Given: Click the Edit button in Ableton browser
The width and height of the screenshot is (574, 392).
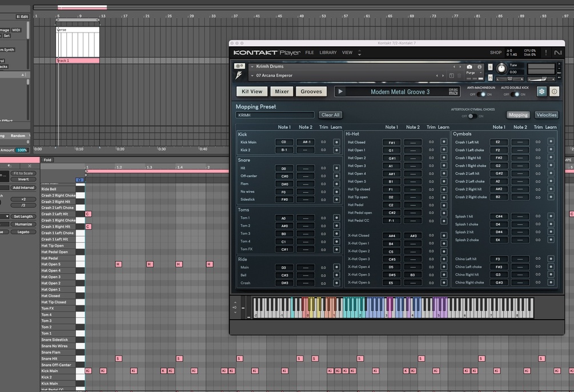Looking at the screenshot, I should click(x=23, y=17).
